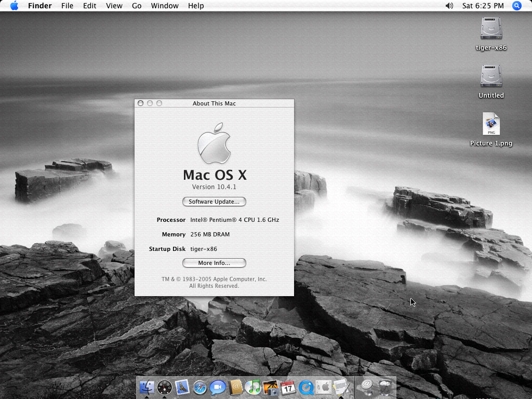Open the Spotlight search icon
532x399 pixels.
(x=517, y=6)
